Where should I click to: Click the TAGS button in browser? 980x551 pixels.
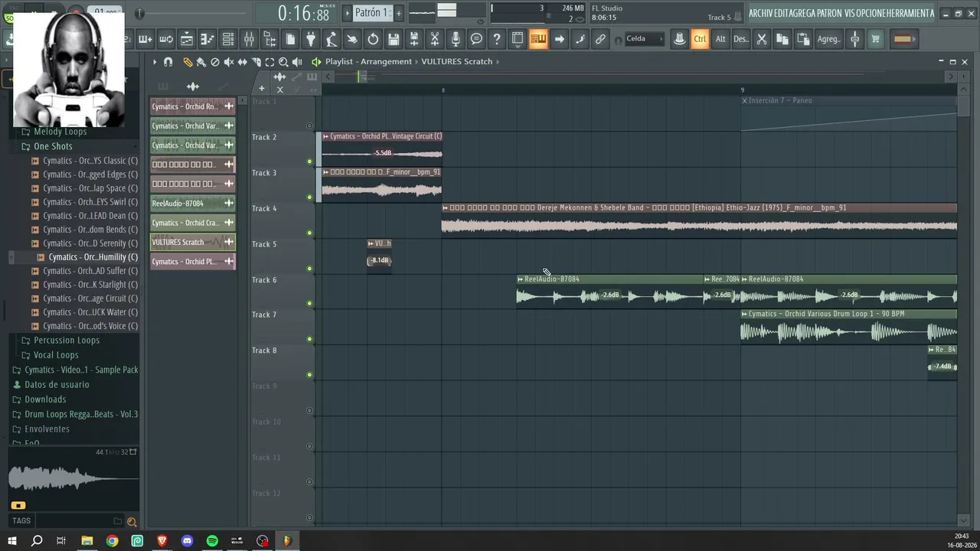tap(21, 521)
